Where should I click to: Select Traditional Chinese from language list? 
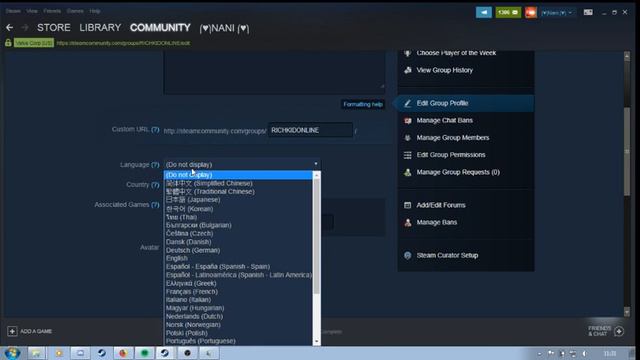(x=238, y=191)
